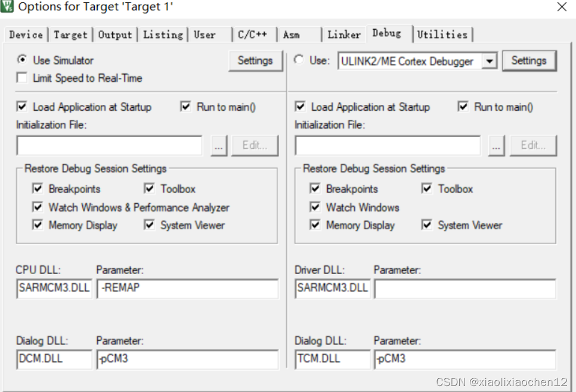This screenshot has width=576, height=392.
Task: Enable Limit Speed to Real-Time
Action: (x=22, y=78)
